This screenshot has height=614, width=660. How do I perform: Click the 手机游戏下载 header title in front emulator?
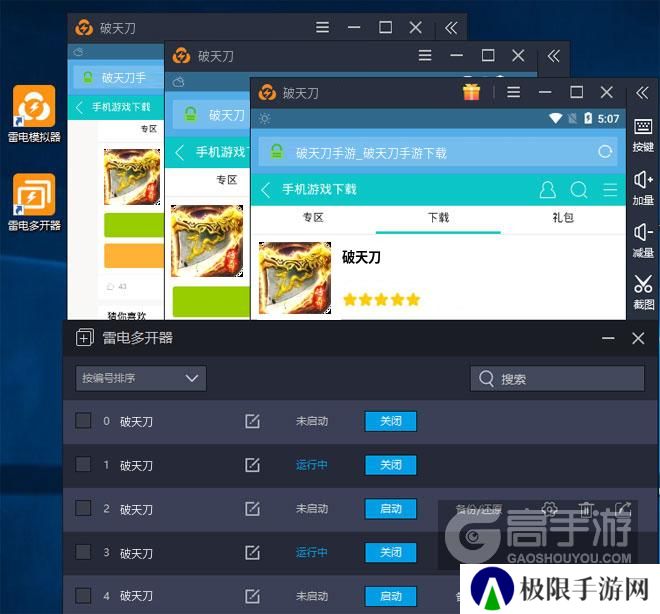[319, 189]
